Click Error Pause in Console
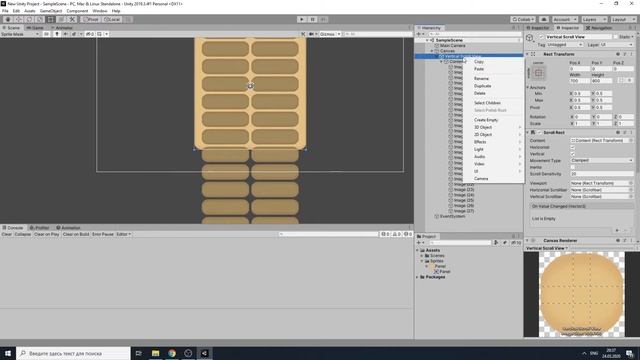 coord(103,234)
